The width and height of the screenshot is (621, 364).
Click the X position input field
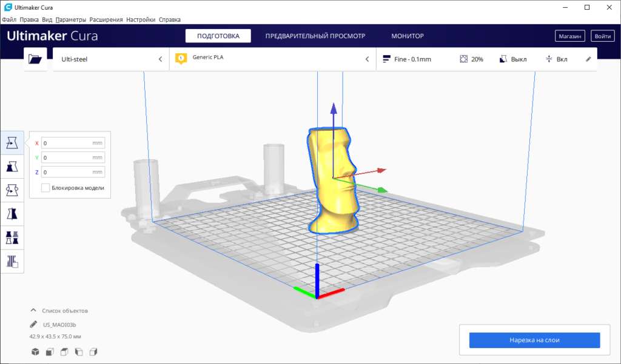tap(66, 144)
